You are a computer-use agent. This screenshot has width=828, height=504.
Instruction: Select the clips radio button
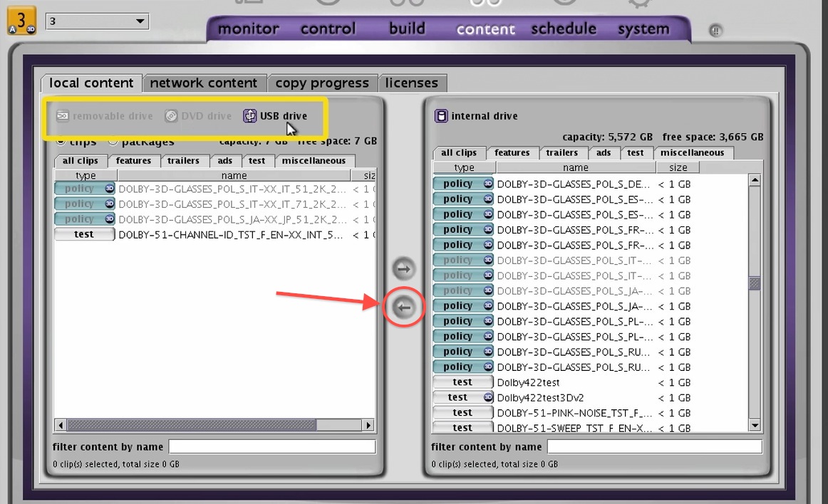[x=61, y=142]
